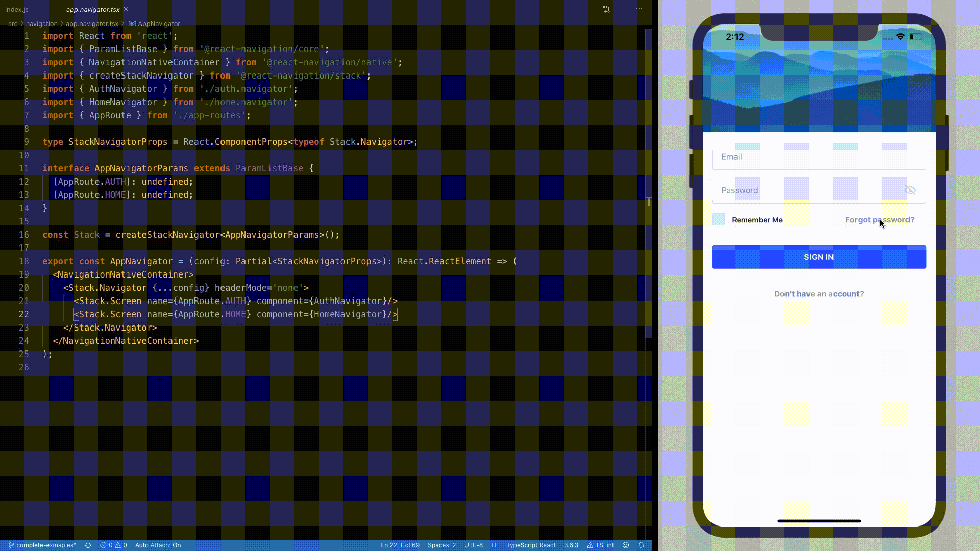The height and width of the screenshot is (551, 980).
Task: Open the AppNavigator symbol breadcrumb dropdown
Action: (159, 23)
